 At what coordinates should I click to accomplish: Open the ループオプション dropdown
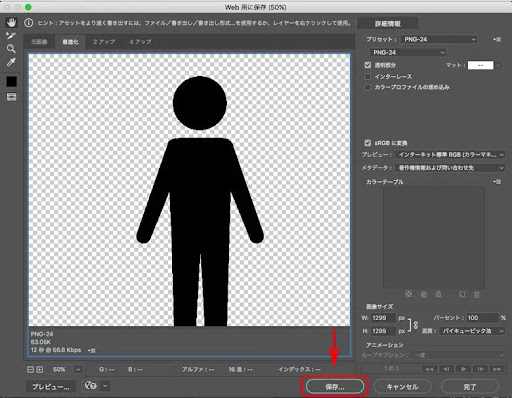458,355
